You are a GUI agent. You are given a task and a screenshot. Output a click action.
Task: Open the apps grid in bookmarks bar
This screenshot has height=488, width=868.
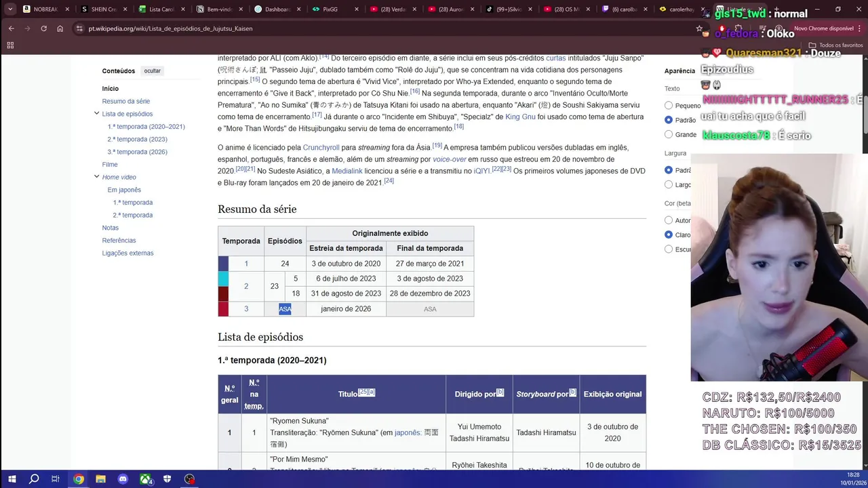[x=10, y=45]
